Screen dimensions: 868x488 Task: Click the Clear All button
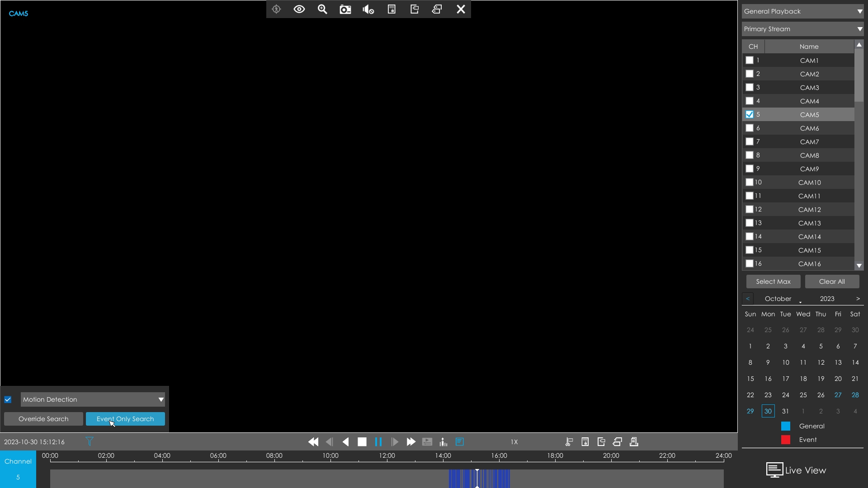tap(832, 282)
